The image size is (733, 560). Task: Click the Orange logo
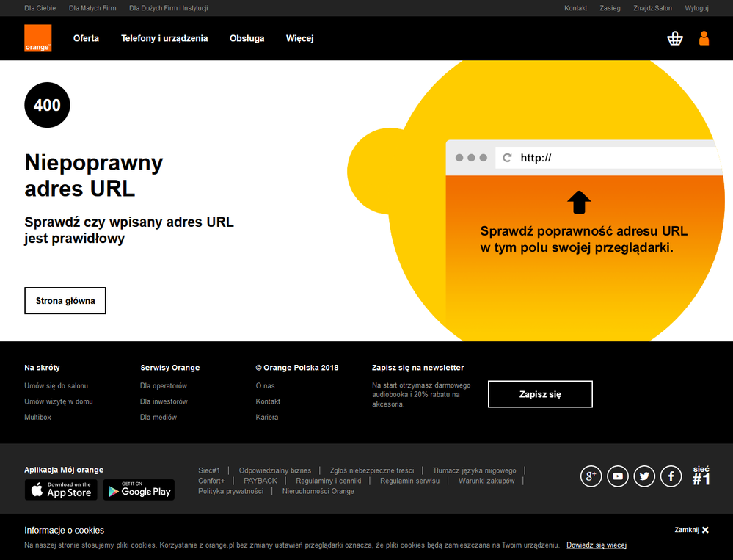point(37,37)
